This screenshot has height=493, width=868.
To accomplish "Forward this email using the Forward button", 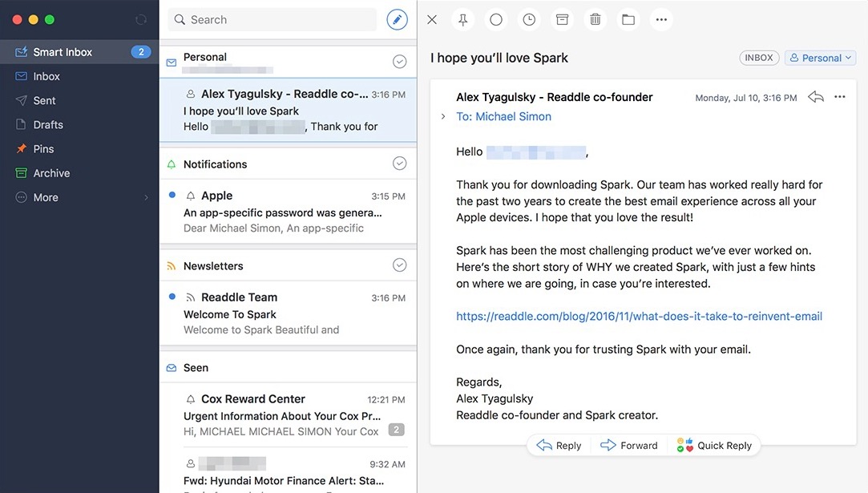I will pos(629,446).
